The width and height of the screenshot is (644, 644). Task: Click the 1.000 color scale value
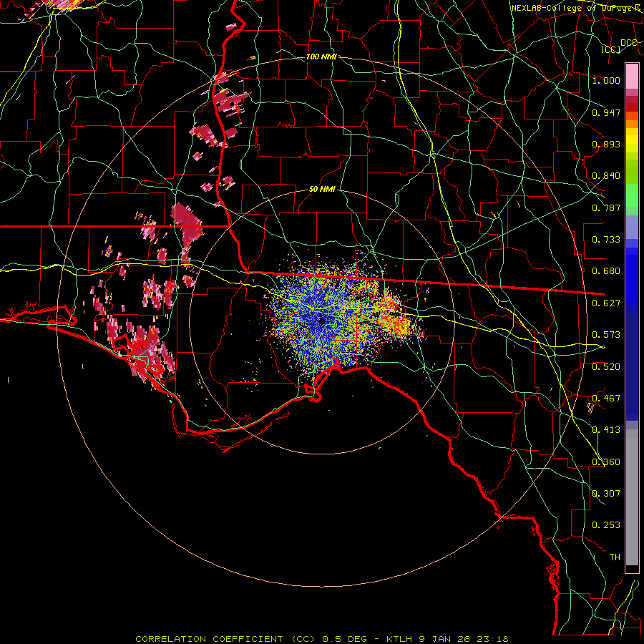606,80
